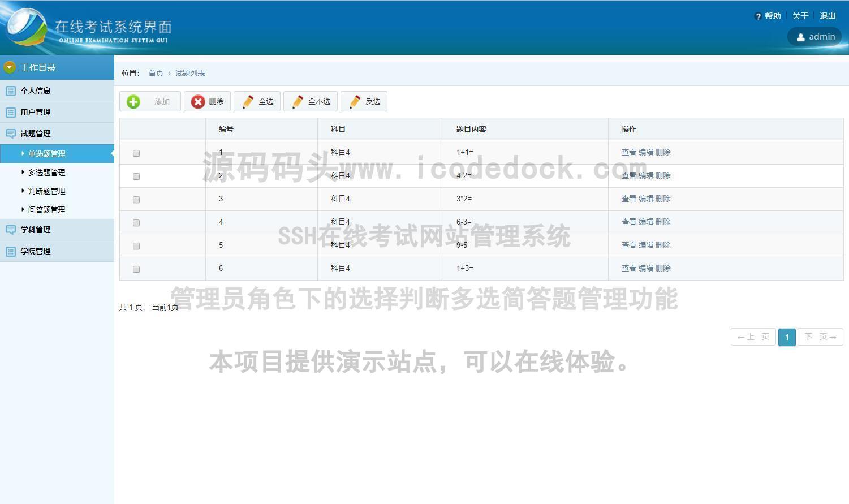Click the pencil icon beside 全选
The height and width of the screenshot is (504, 849).
pos(247,102)
